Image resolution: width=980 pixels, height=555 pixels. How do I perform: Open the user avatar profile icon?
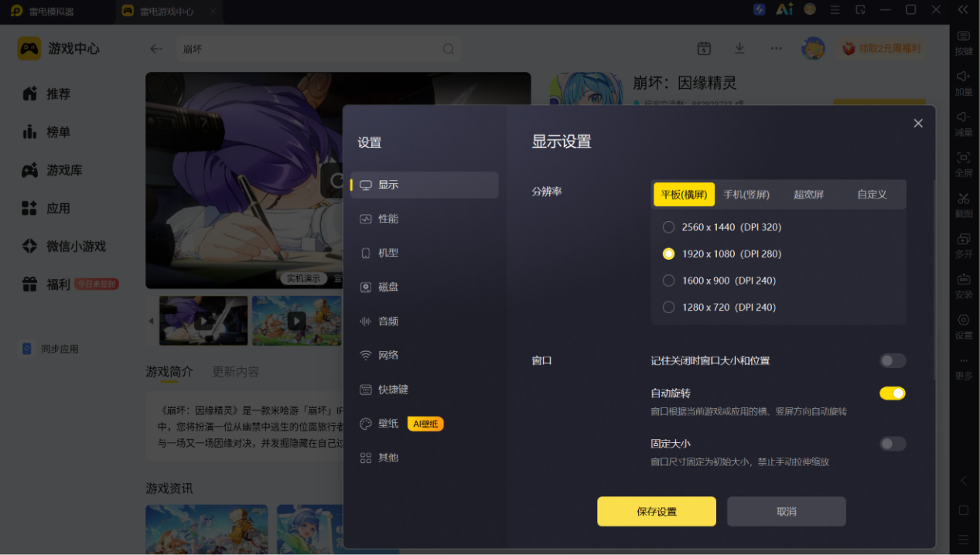tap(813, 48)
